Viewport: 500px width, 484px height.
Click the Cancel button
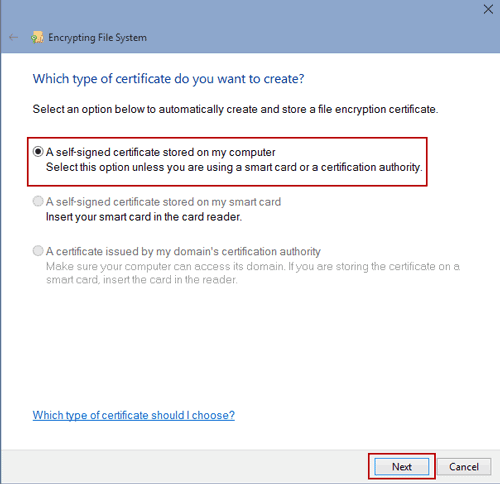pos(464,467)
